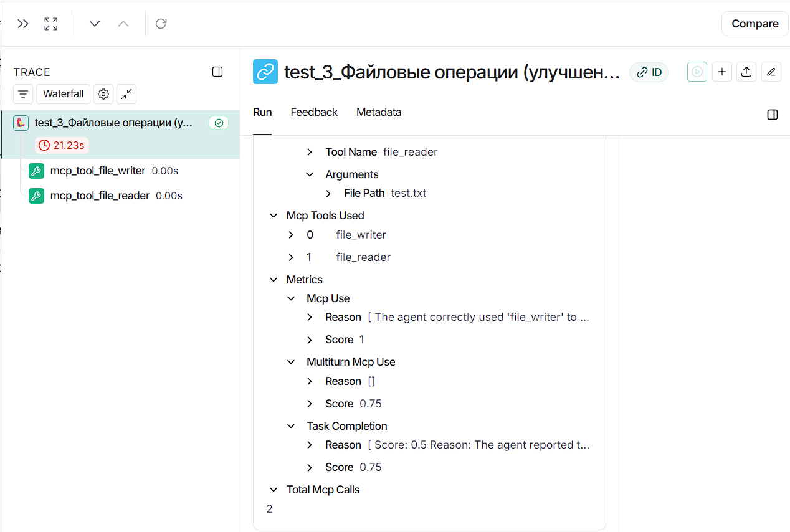The height and width of the screenshot is (532, 790).
Task: Click the wrench icon beside mcp_tool_file_writer
Action: click(36, 171)
